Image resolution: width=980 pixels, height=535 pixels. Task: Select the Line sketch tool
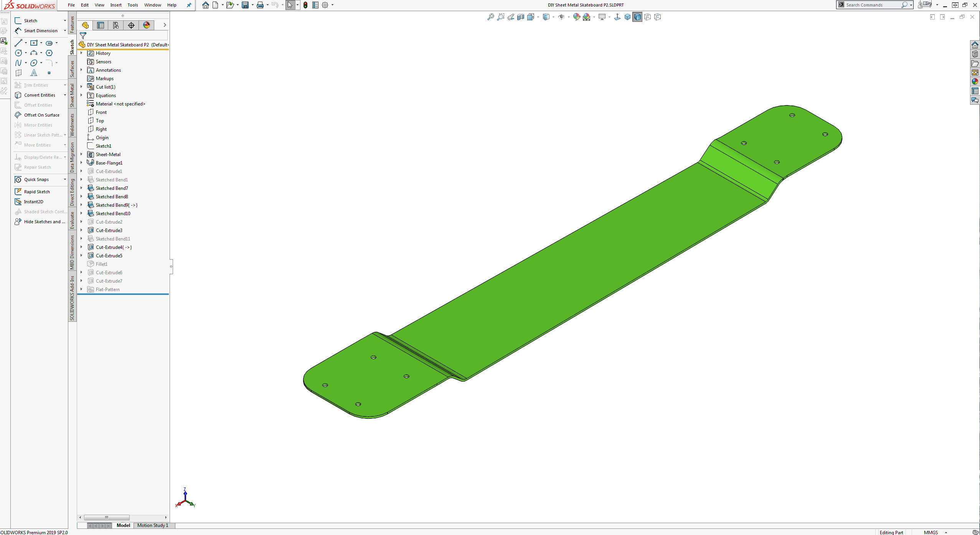[18, 43]
